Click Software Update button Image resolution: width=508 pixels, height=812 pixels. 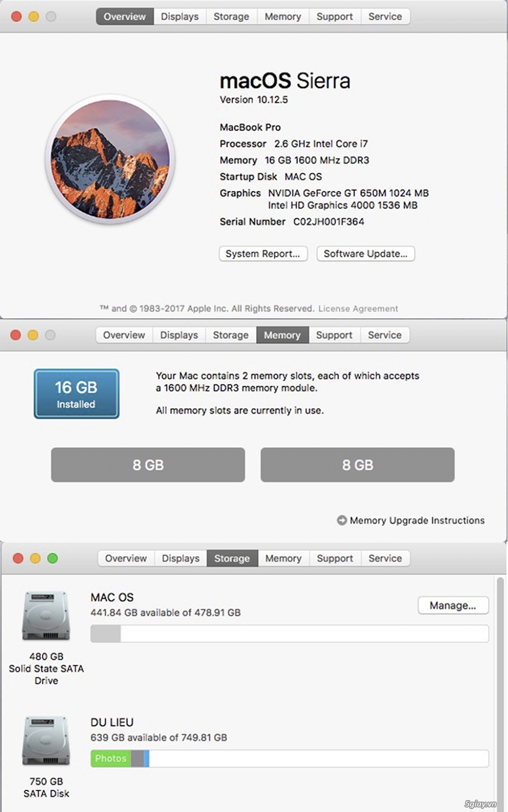366,254
